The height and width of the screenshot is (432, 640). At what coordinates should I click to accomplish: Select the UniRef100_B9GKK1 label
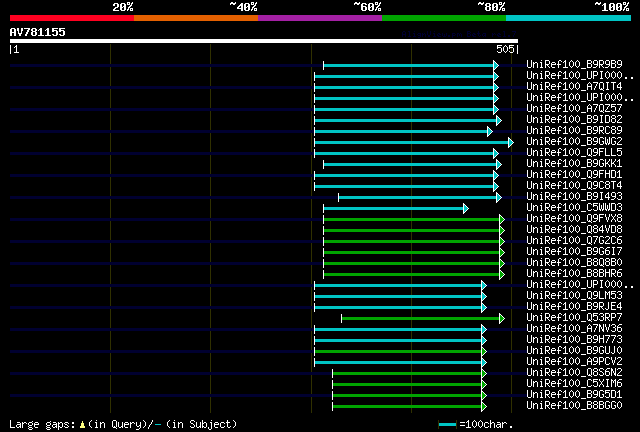tap(574, 163)
